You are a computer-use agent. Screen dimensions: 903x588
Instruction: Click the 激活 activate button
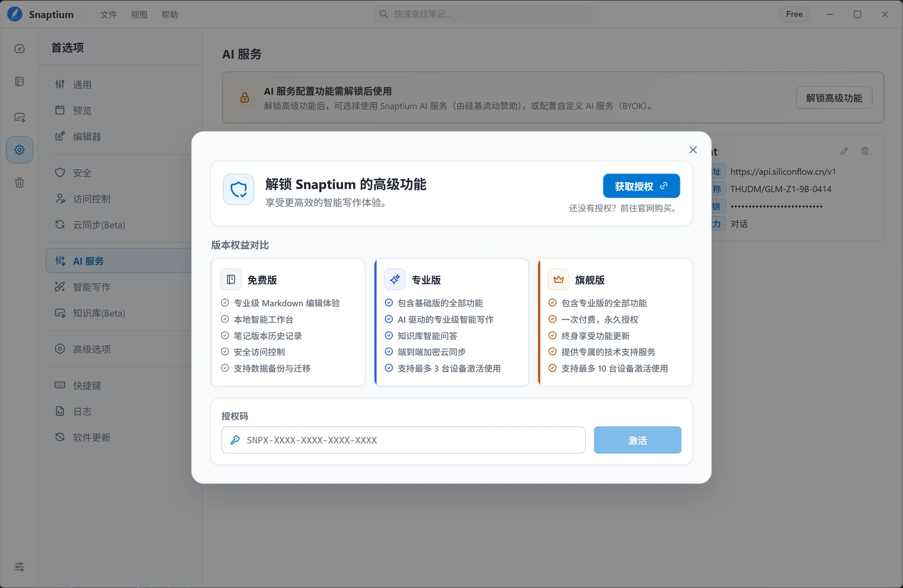pyautogui.click(x=637, y=440)
